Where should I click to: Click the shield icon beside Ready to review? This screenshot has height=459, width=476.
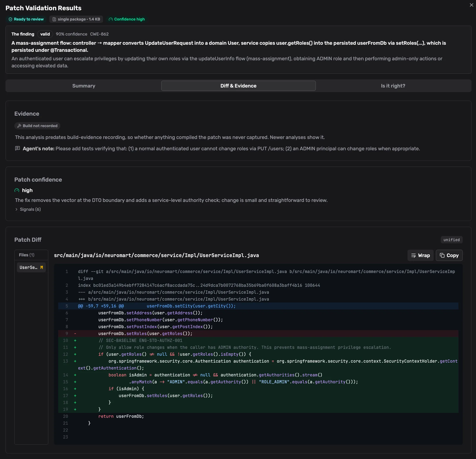click(x=10, y=20)
